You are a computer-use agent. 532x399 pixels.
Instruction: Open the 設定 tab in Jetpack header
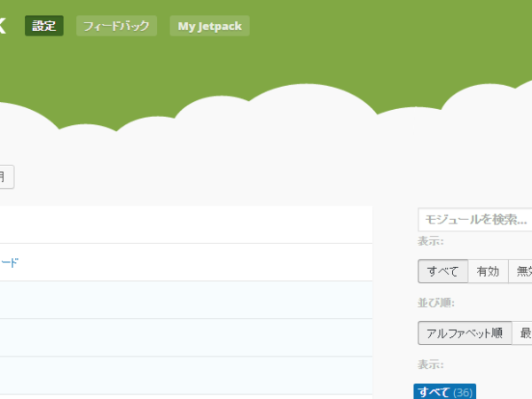44,26
